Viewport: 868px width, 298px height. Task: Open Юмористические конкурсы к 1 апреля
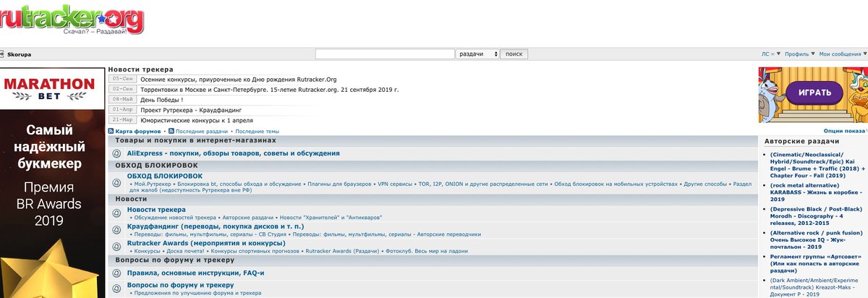197,120
